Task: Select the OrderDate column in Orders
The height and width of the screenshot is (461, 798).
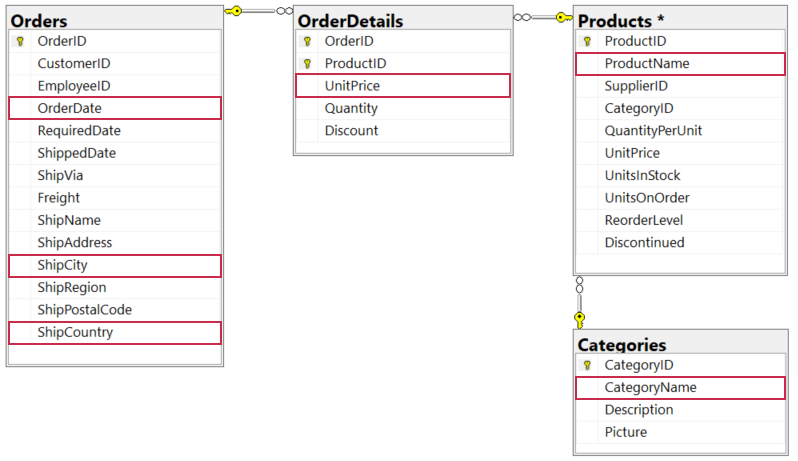Action: point(115,108)
